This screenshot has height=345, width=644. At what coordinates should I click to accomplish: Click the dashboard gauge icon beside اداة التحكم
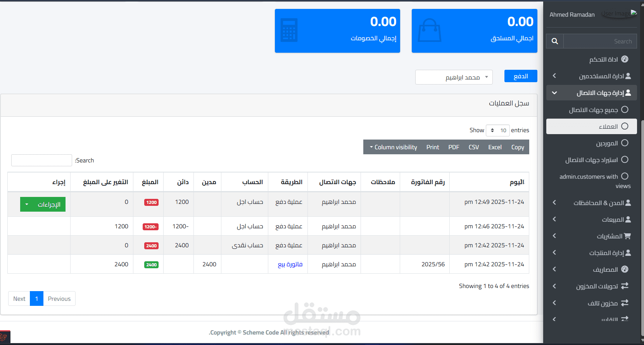coord(625,59)
